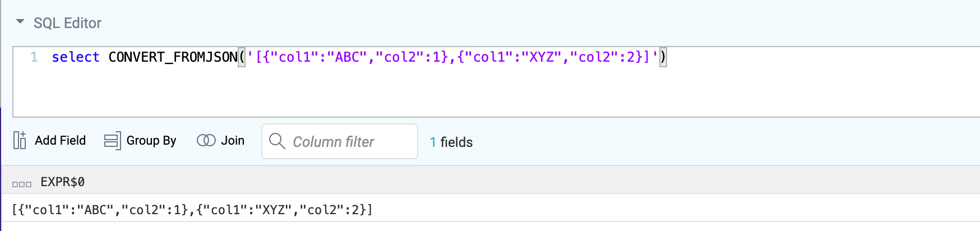Click the JSON result cell in EXPR$0
The width and height of the screenshot is (980, 231).
click(x=192, y=210)
